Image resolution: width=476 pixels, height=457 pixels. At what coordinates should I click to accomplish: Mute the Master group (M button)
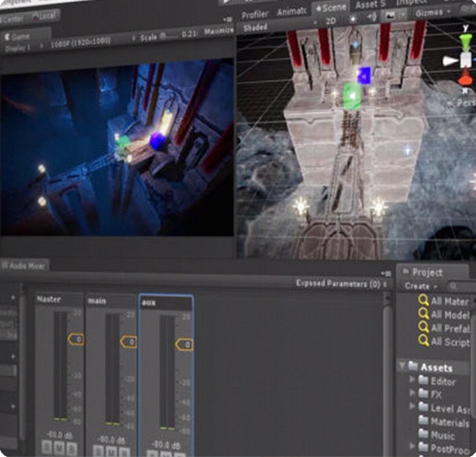tap(59, 448)
